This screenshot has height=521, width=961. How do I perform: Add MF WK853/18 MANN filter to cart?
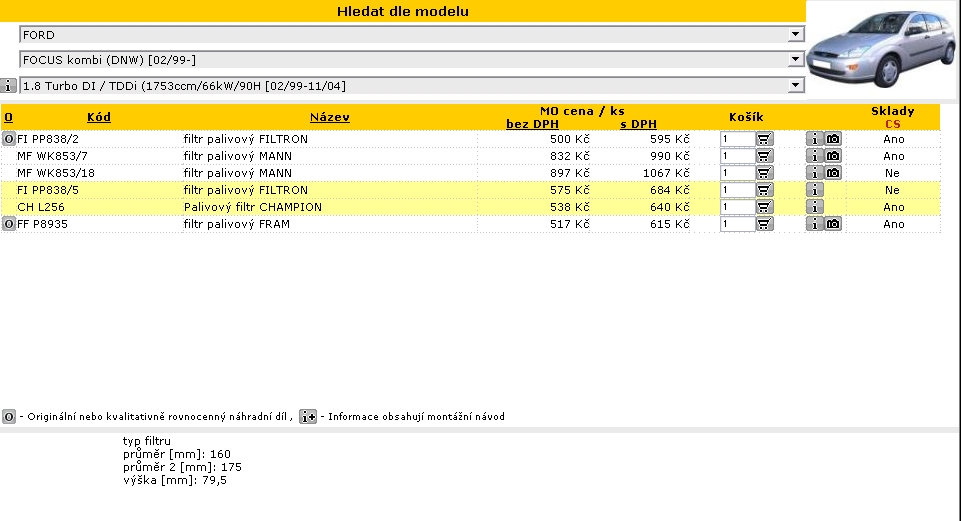click(765, 173)
